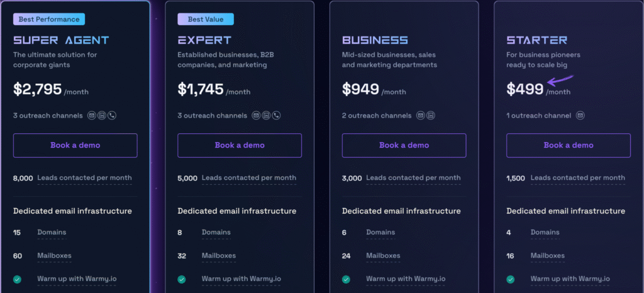
Task: Click Leads contacted per month in Starter plan
Action: click(x=578, y=178)
